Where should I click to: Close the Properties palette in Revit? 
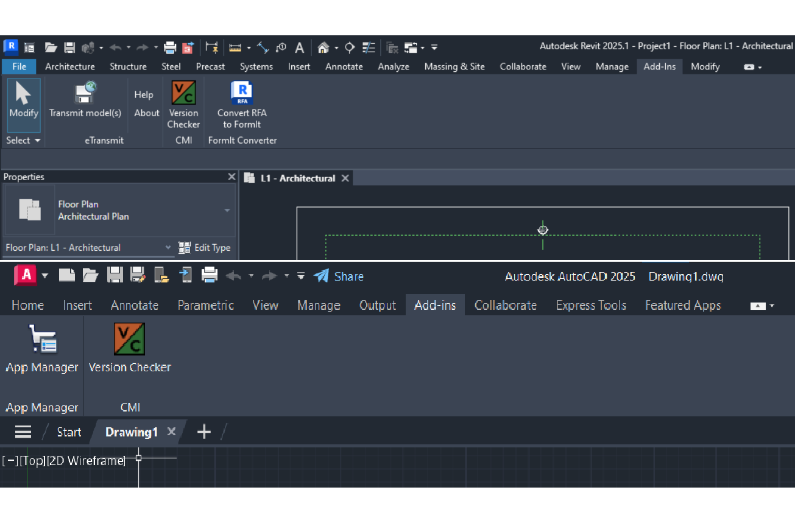(x=231, y=177)
